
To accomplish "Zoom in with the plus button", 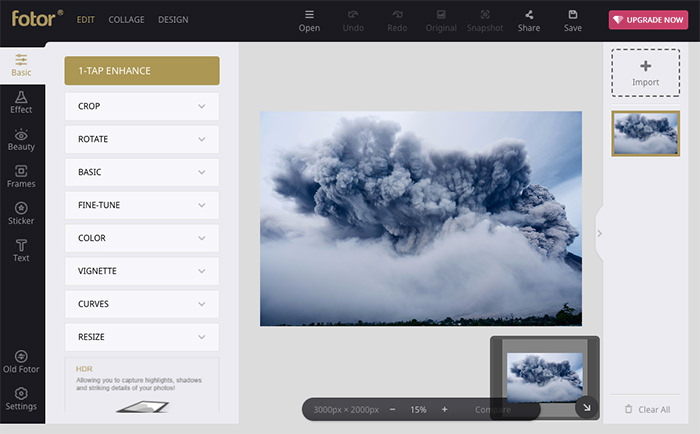I will pyautogui.click(x=445, y=410).
